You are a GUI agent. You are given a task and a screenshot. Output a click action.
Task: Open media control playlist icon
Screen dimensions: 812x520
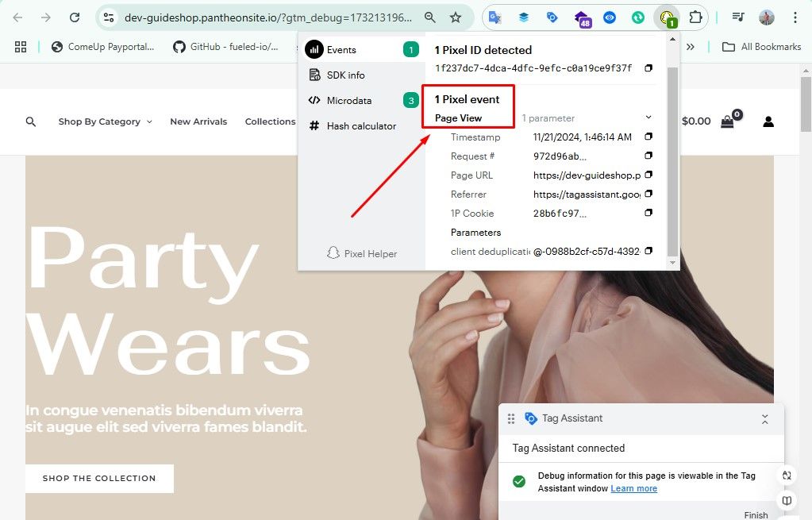click(x=738, y=17)
